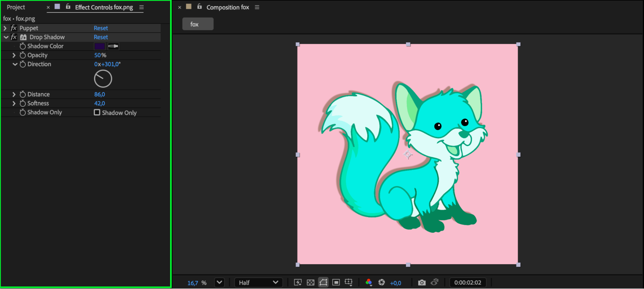Toggle mask and shape path visibility
This screenshot has width=644, height=289.
click(x=323, y=283)
